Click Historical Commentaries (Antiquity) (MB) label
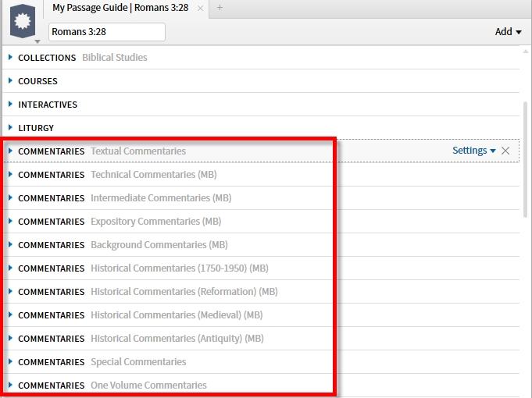Viewport: 532px width, 398px height. point(177,338)
